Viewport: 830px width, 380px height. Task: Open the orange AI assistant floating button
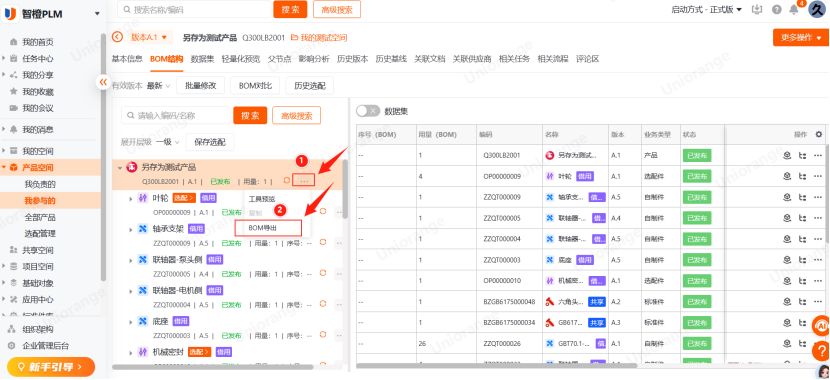[822, 325]
